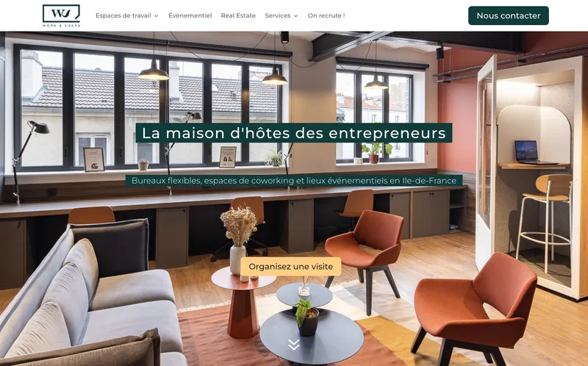Click the double-chevron scroll-down arrow
The width and height of the screenshot is (588, 366).
pos(293,345)
